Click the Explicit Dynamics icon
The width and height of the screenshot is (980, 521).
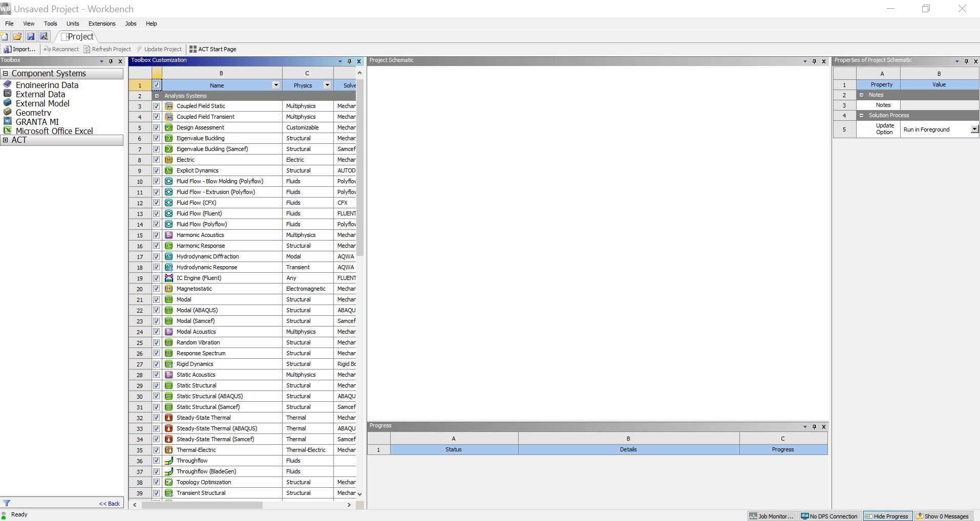click(168, 170)
